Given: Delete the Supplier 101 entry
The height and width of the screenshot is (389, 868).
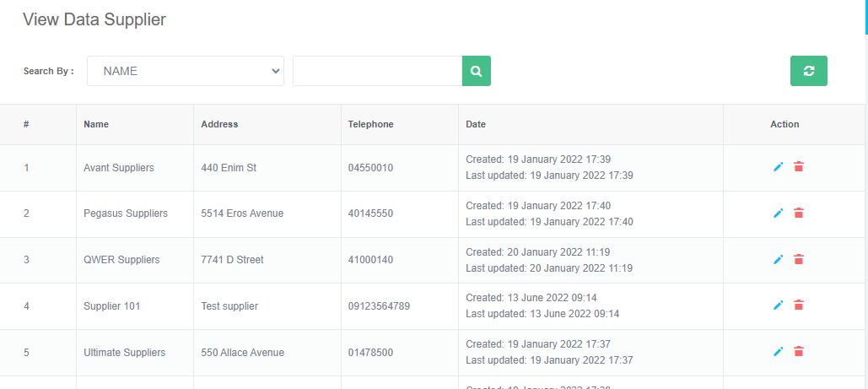Looking at the screenshot, I should click(799, 305).
